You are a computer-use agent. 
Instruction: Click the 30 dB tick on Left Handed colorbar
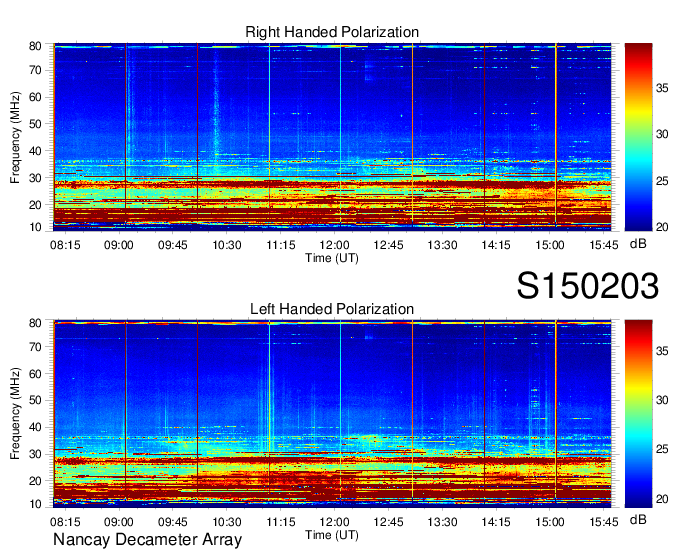(x=662, y=400)
